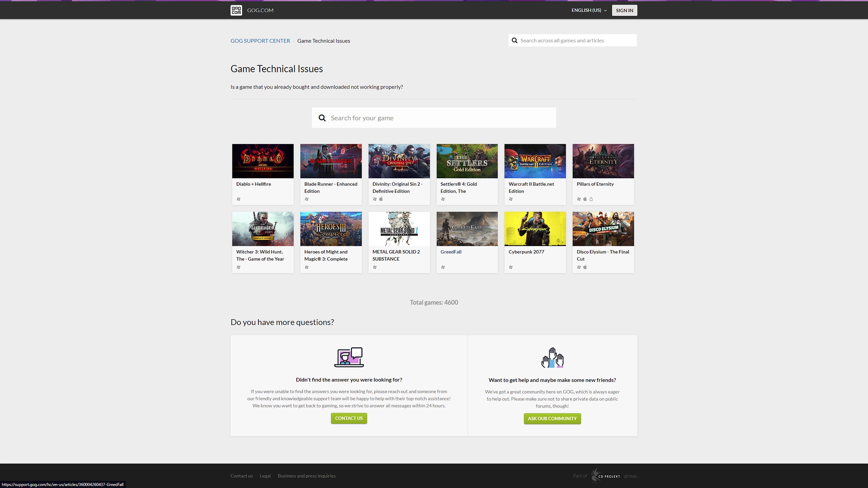Click the 'Diablo + Hellfire' title link

254,184
